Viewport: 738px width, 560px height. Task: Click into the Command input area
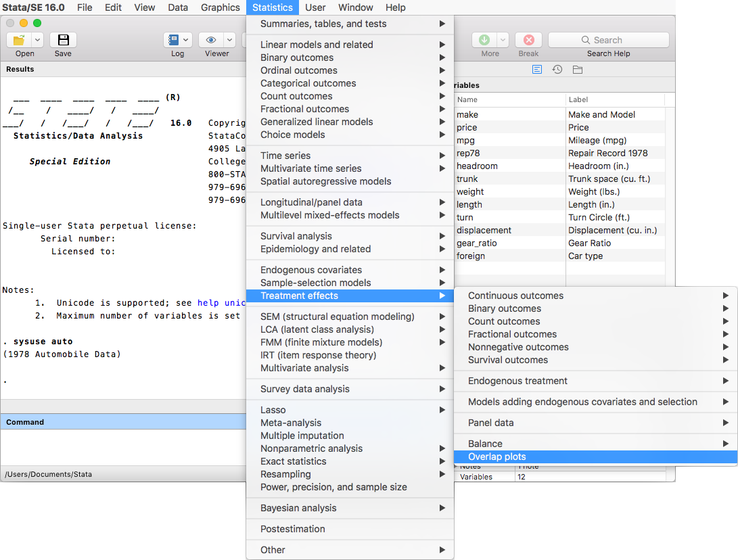(x=123, y=447)
